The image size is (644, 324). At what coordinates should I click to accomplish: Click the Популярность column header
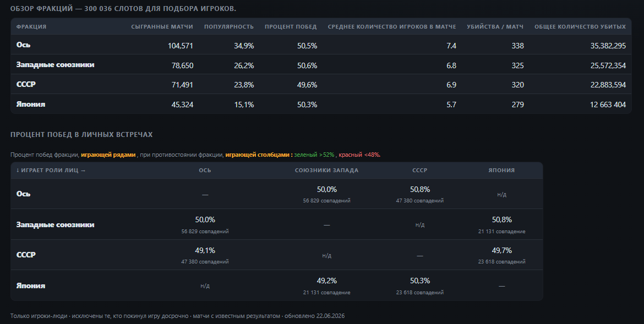(x=229, y=27)
